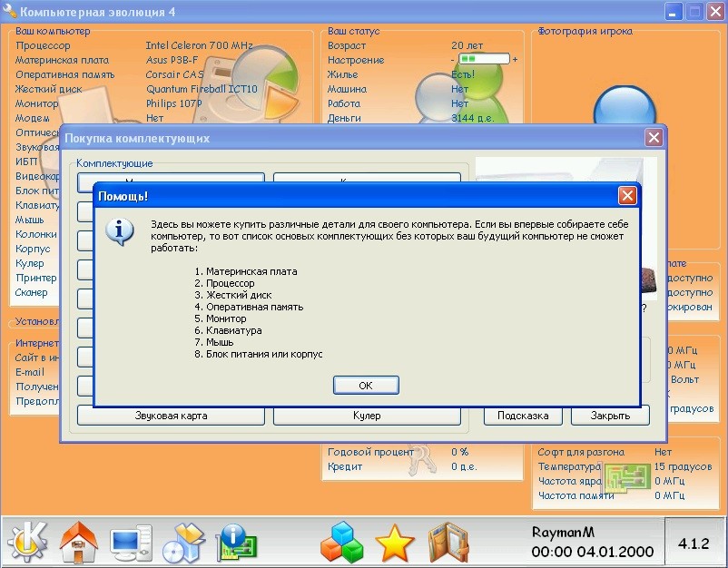Open the colored cubes icon
Screen dimensions: 728x568
tap(341, 542)
